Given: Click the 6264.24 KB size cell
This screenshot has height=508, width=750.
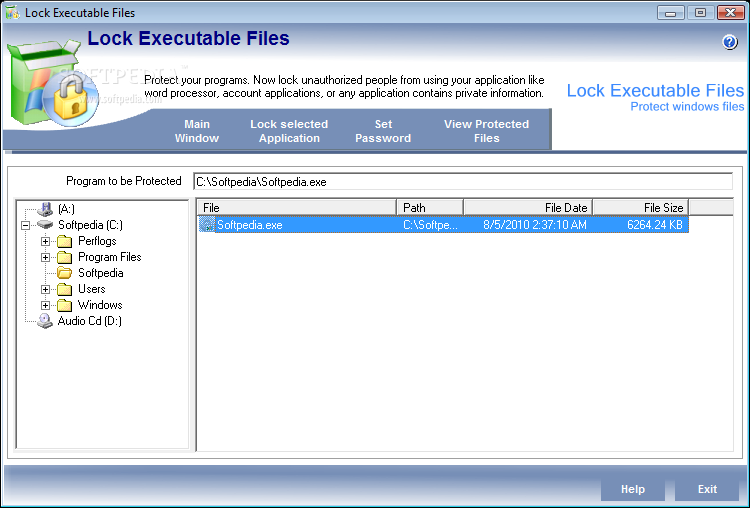Looking at the screenshot, I should (x=655, y=225).
